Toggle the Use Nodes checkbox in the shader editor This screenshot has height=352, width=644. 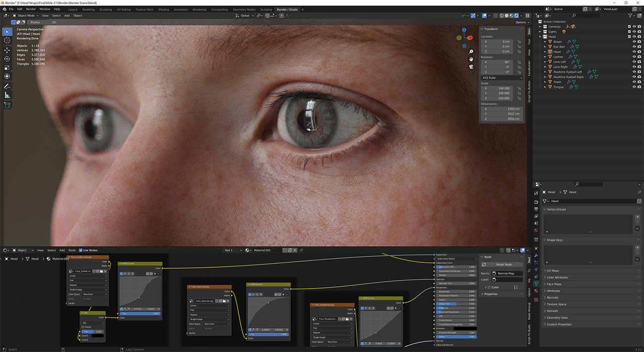point(80,250)
